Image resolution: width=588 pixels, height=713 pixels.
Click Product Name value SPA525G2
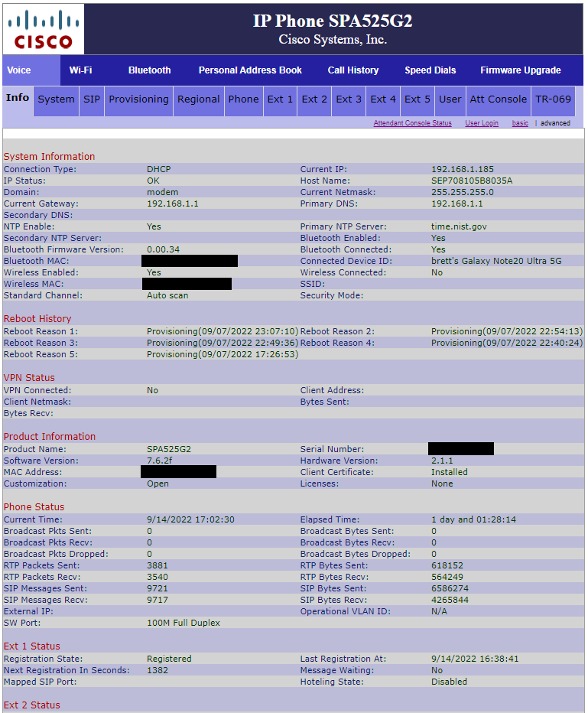coord(168,449)
